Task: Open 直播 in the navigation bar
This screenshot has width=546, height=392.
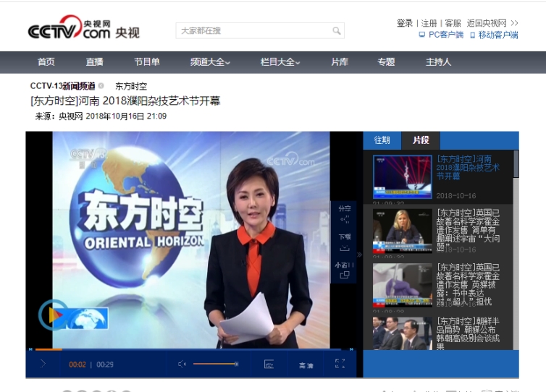Action: tap(94, 62)
